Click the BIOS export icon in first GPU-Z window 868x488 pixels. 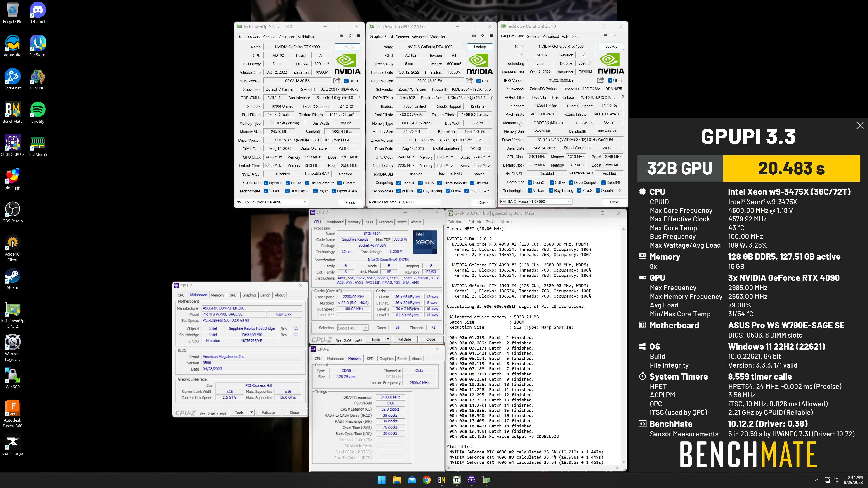point(337,81)
